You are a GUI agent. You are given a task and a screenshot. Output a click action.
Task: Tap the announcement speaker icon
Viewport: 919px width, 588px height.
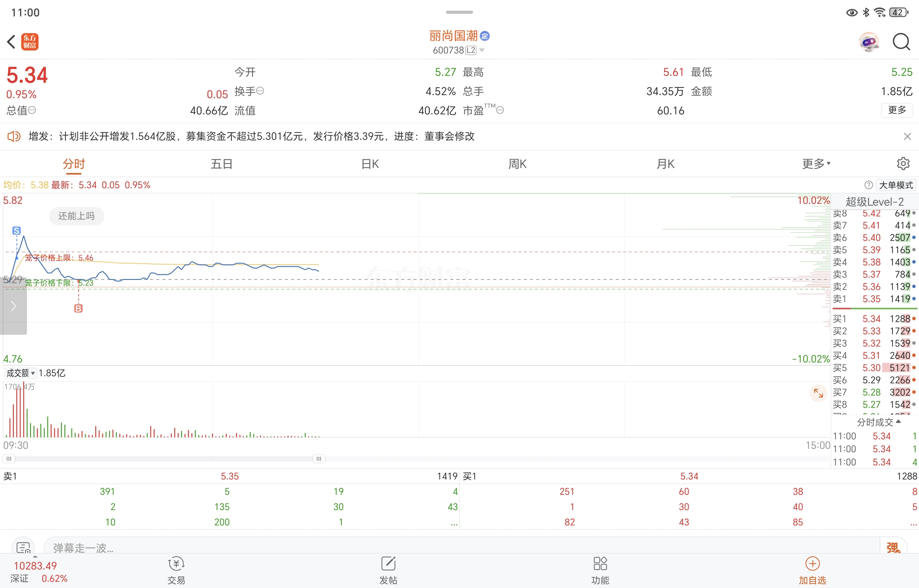point(14,136)
